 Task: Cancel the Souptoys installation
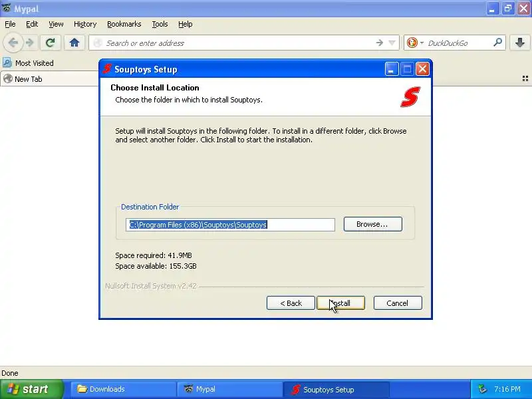[398, 303]
